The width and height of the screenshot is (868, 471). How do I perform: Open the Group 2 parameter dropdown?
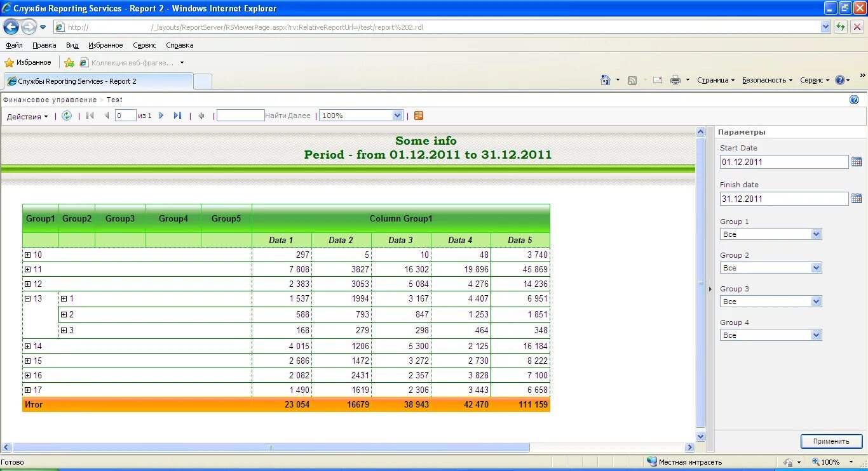click(816, 268)
